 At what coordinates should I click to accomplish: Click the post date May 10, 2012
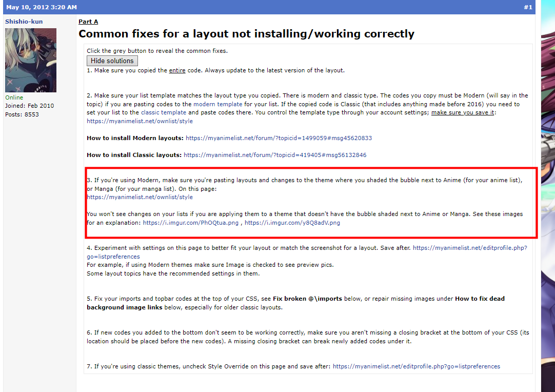41,7
